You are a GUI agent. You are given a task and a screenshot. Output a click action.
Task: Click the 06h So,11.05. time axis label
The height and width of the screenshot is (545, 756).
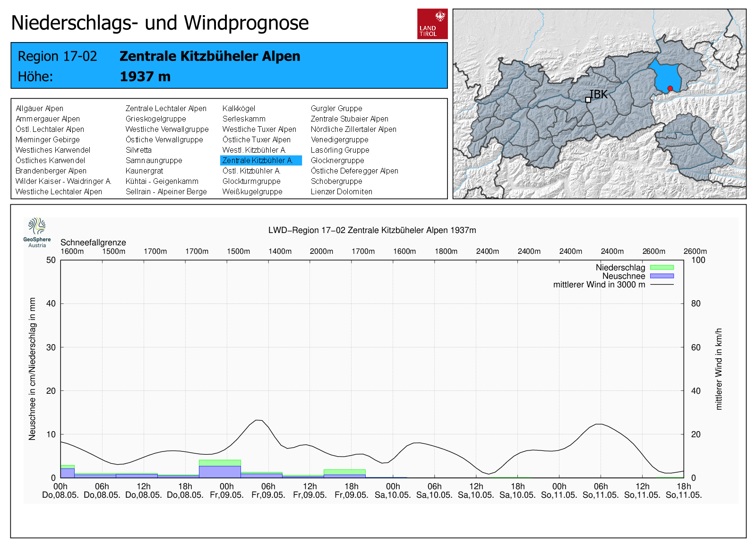[x=601, y=491]
